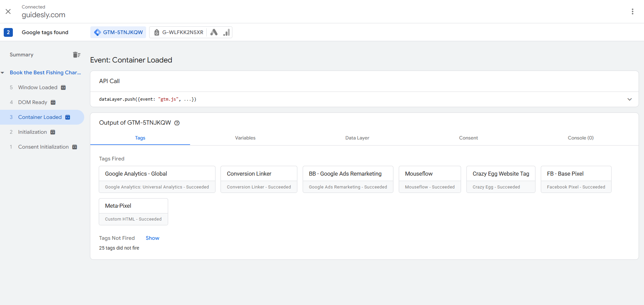Image resolution: width=644 pixels, height=305 pixels.
Task: Click the clear events icon beside Summary
Action: [76, 55]
